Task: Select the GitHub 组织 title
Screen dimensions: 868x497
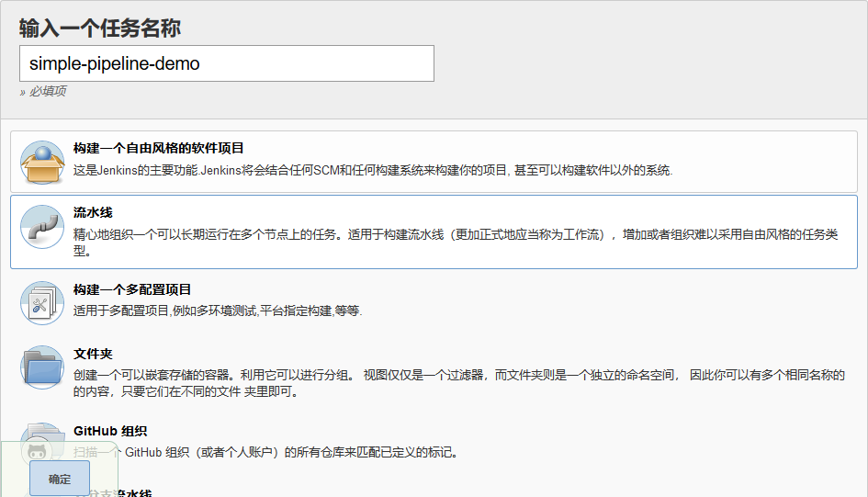Action: (x=110, y=431)
